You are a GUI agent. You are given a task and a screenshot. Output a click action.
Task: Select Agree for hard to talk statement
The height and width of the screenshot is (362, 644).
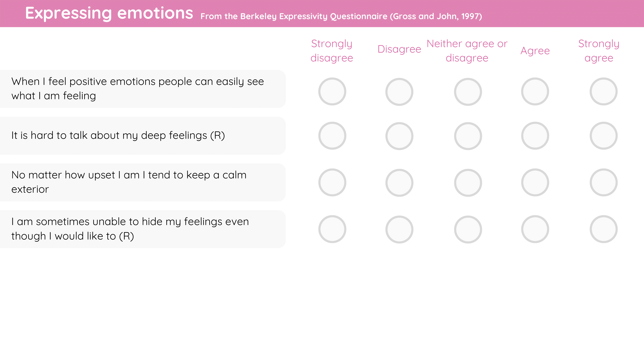535,136
